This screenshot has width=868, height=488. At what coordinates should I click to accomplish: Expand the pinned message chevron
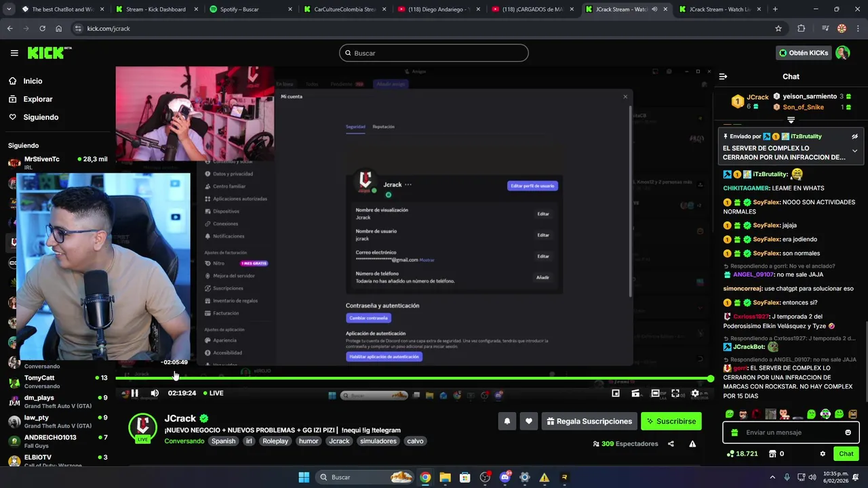coord(854,151)
